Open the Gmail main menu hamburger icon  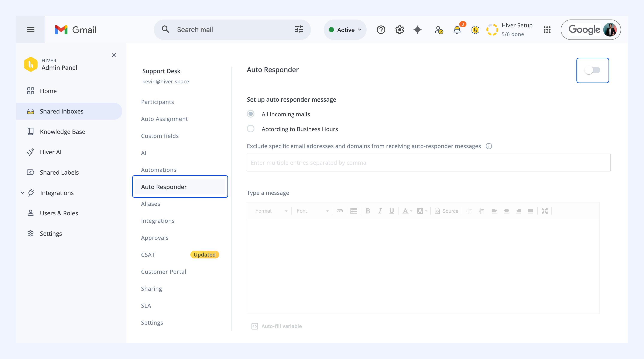tap(31, 30)
